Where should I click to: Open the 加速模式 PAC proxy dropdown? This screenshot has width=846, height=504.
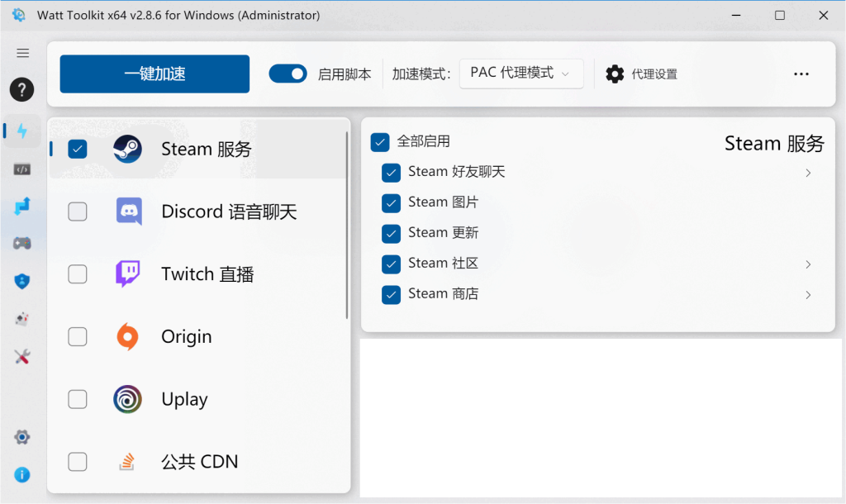521,74
